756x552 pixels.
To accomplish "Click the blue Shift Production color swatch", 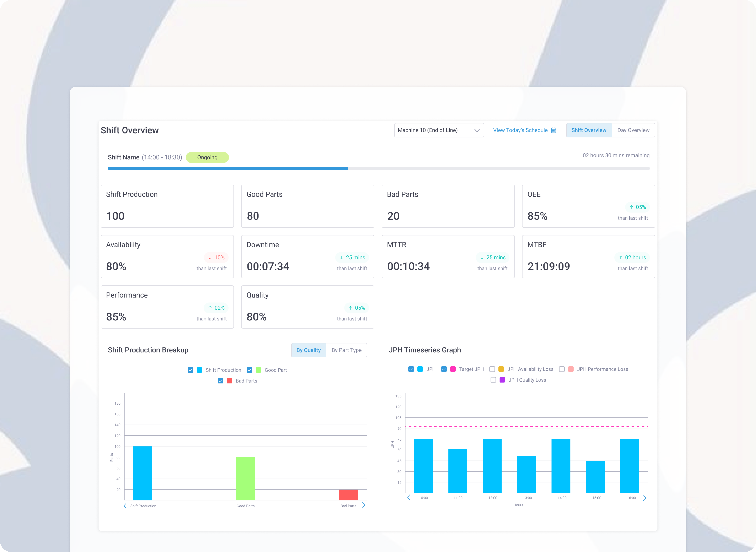I will [x=200, y=370].
